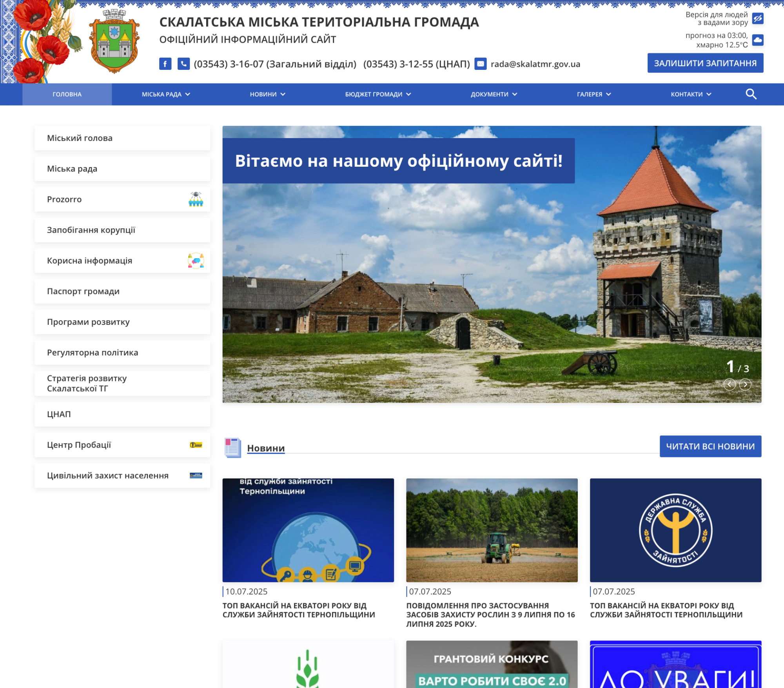784x688 pixels.
Task: Click the cloud weather forecast icon
Action: click(757, 40)
